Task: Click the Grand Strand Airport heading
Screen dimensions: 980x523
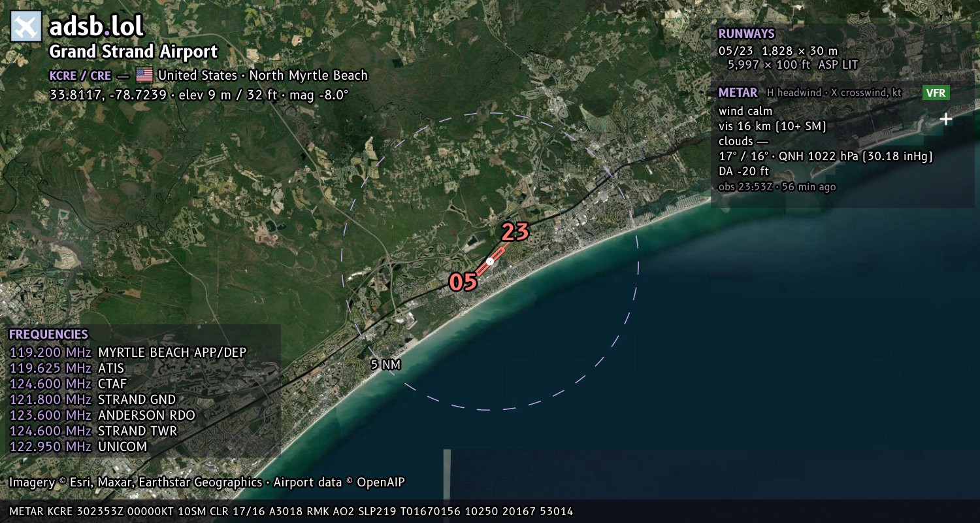Action: click(x=133, y=52)
